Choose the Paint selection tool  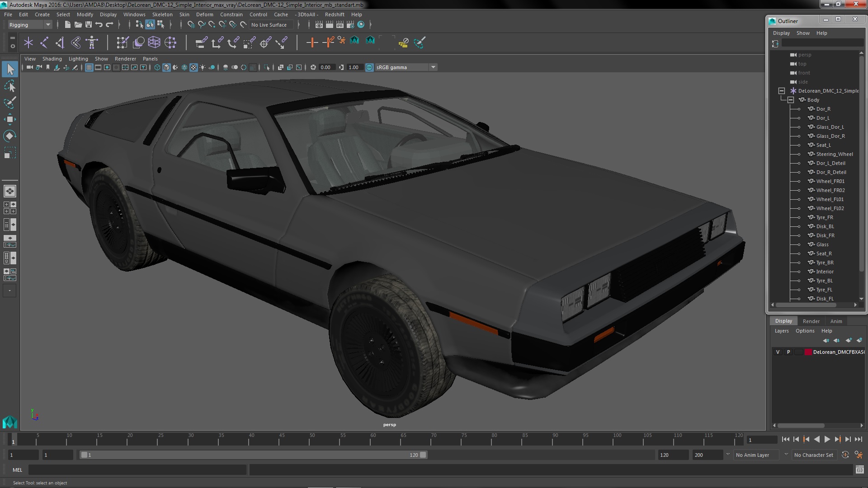[x=10, y=103]
